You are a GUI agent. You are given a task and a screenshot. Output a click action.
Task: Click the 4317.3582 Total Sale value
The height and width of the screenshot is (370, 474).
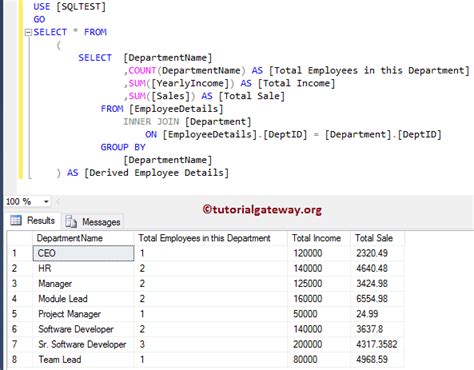377,344
